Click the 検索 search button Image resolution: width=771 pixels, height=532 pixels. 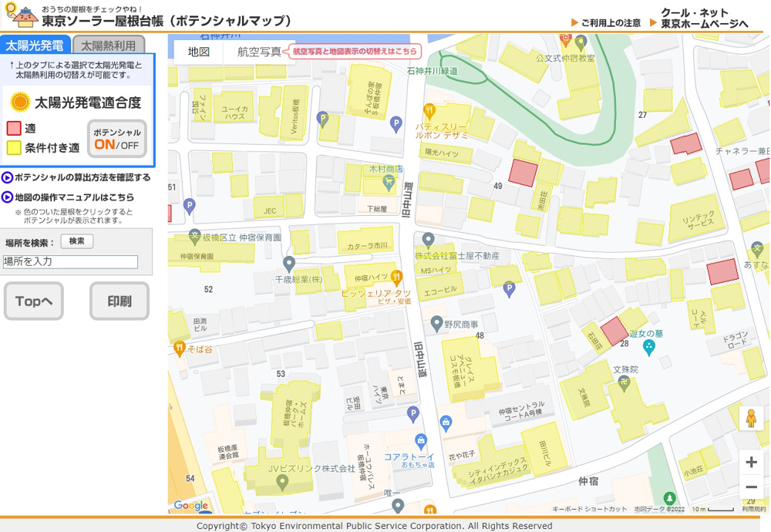click(76, 241)
